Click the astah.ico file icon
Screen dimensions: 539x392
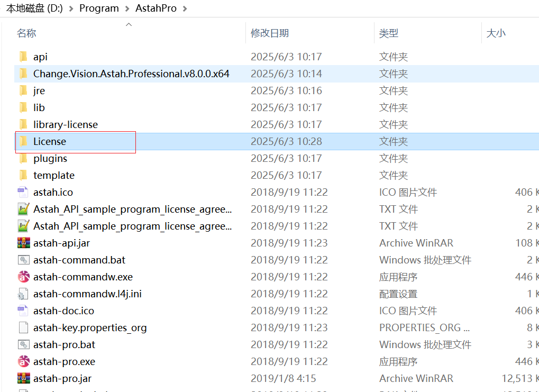tap(23, 192)
